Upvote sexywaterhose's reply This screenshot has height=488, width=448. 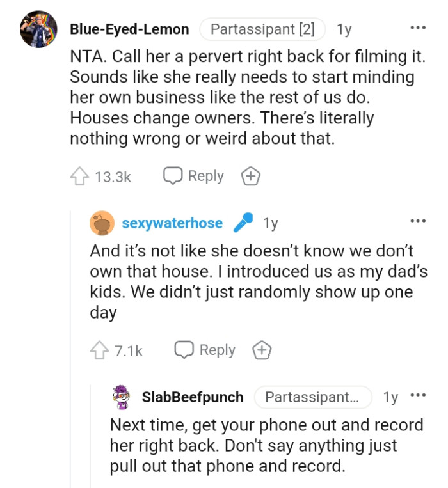tap(99, 350)
